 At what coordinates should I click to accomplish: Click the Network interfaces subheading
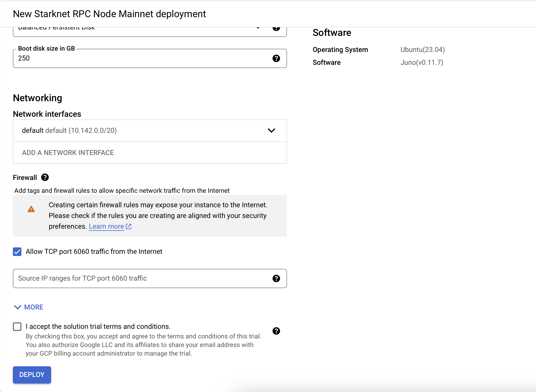[47, 114]
